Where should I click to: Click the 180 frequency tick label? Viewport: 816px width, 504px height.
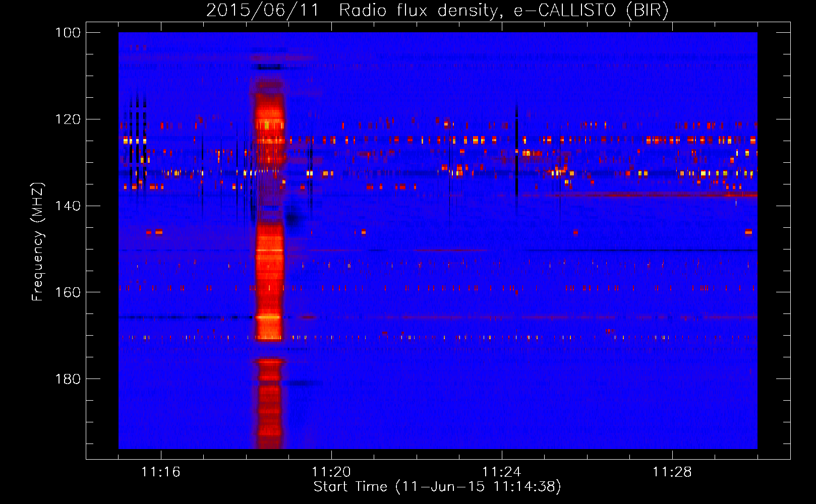coord(68,379)
